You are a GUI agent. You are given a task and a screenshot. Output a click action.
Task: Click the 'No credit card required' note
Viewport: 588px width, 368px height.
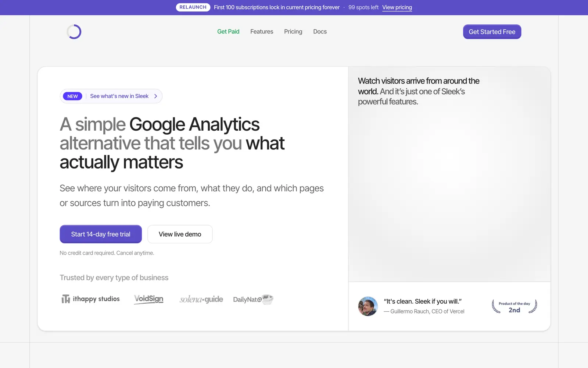point(107,253)
